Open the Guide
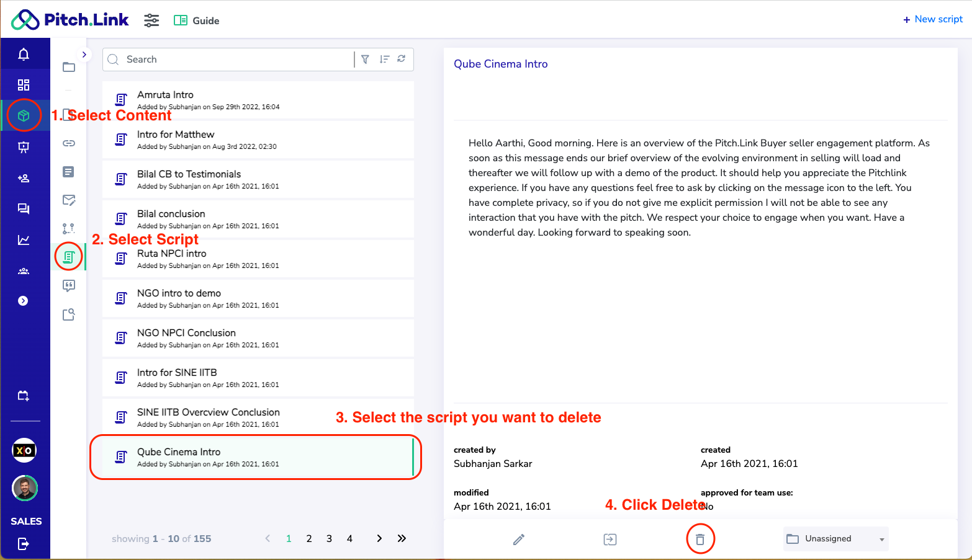The image size is (972, 560). pyautogui.click(x=196, y=20)
